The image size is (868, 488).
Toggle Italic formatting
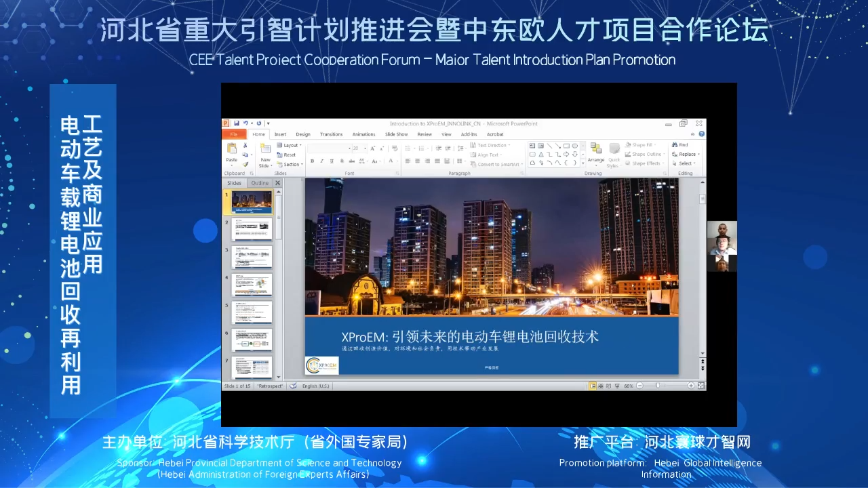(x=321, y=161)
